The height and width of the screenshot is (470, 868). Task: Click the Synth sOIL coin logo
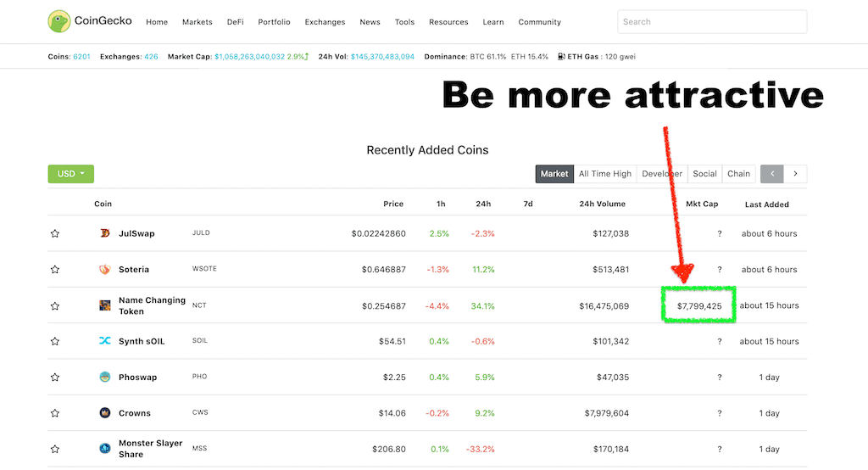point(104,340)
